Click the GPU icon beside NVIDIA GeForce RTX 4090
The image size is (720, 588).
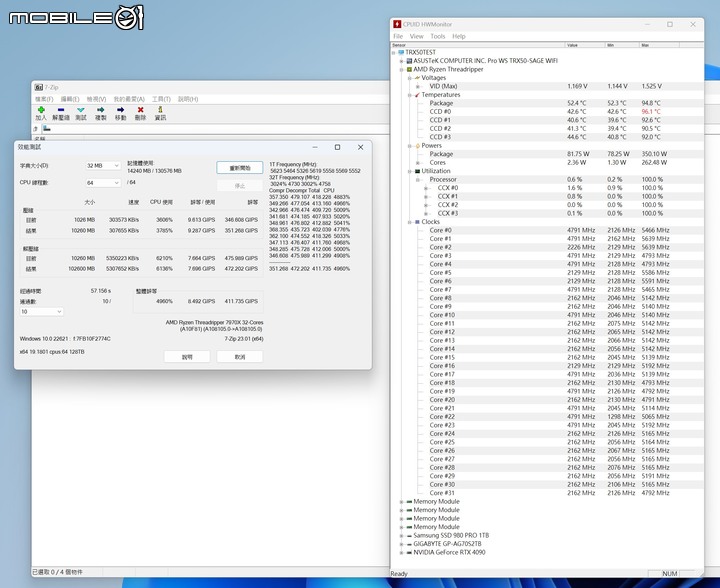409,552
